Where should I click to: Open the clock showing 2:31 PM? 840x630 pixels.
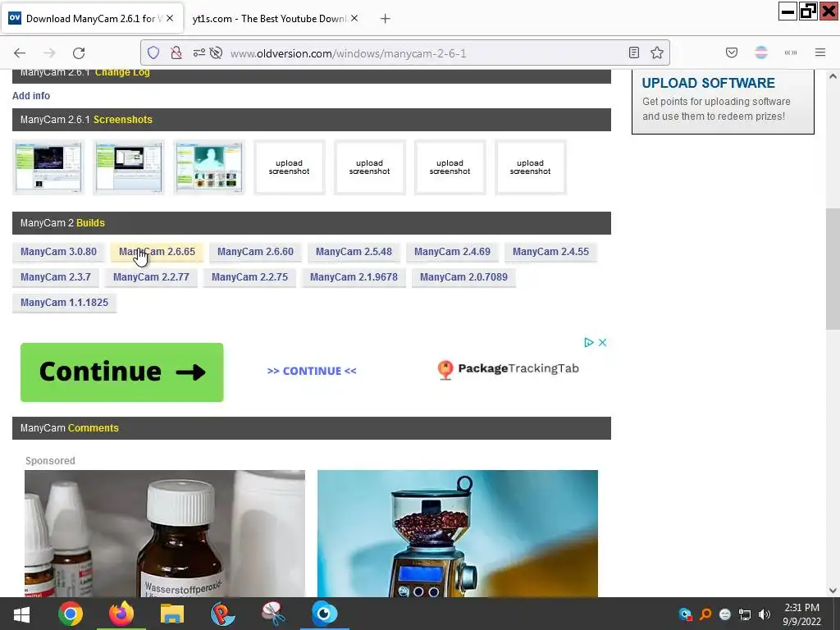802,614
